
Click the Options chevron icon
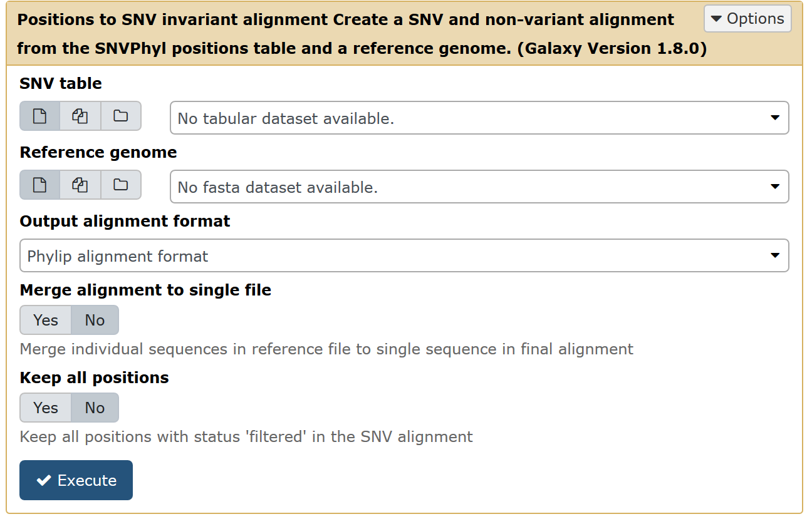coord(716,19)
